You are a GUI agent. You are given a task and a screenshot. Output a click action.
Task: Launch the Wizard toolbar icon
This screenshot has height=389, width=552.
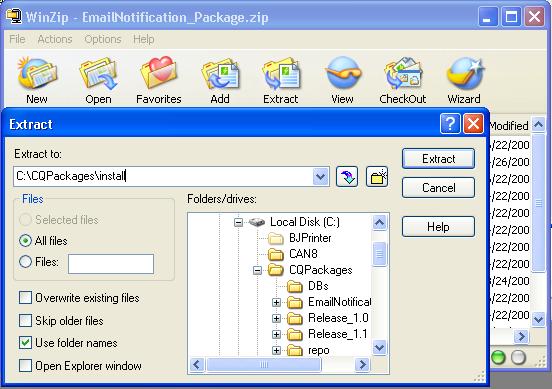click(x=464, y=80)
